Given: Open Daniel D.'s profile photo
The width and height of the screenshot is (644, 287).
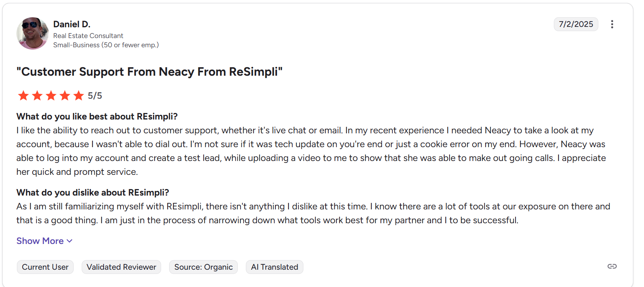Looking at the screenshot, I should pos(33,33).
